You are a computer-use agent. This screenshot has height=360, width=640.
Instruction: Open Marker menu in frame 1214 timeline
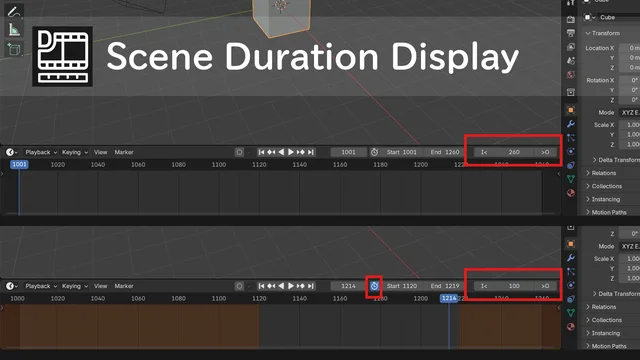point(124,286)
